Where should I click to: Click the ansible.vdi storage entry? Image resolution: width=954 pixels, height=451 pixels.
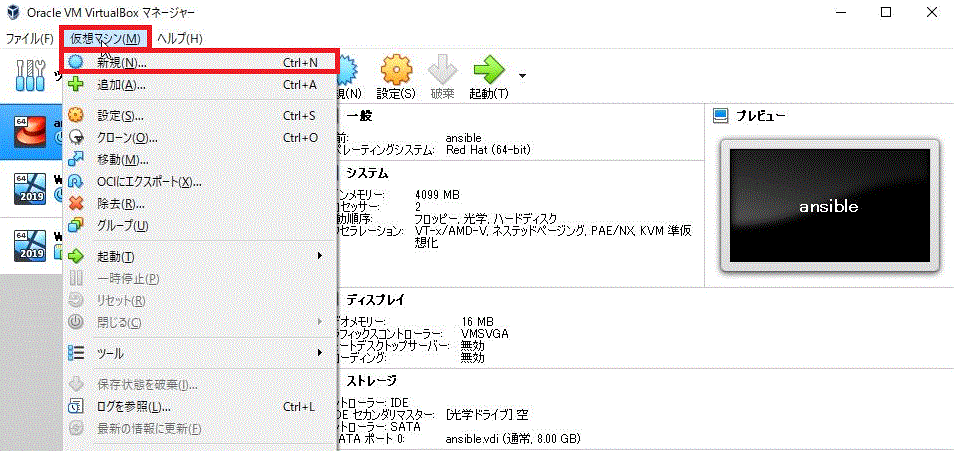point(513,439)
